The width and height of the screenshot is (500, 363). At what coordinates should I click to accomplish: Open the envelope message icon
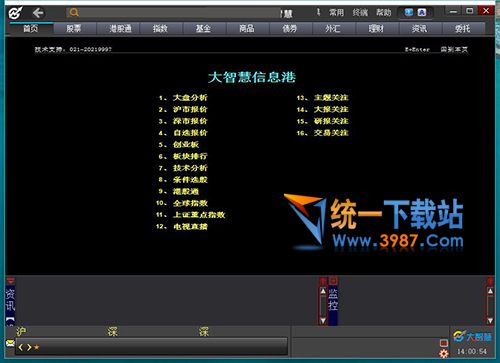(10, 343)
